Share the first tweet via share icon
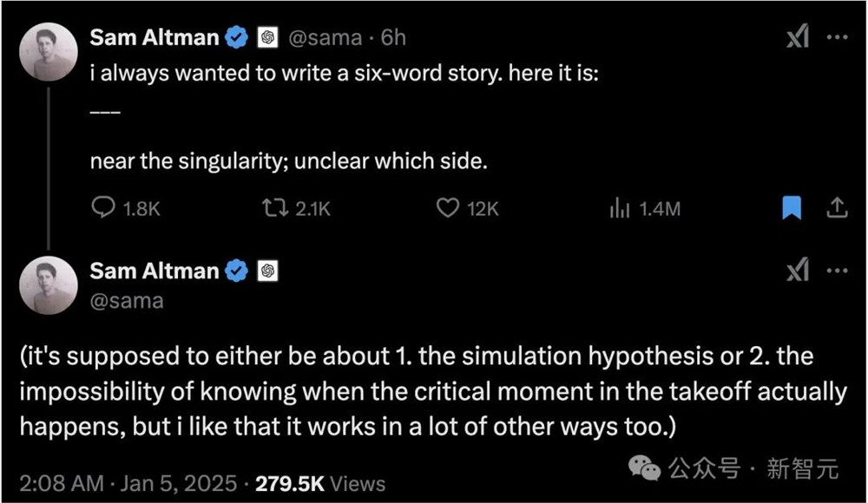Screen dimensions: 868x503 click(837, 208)
